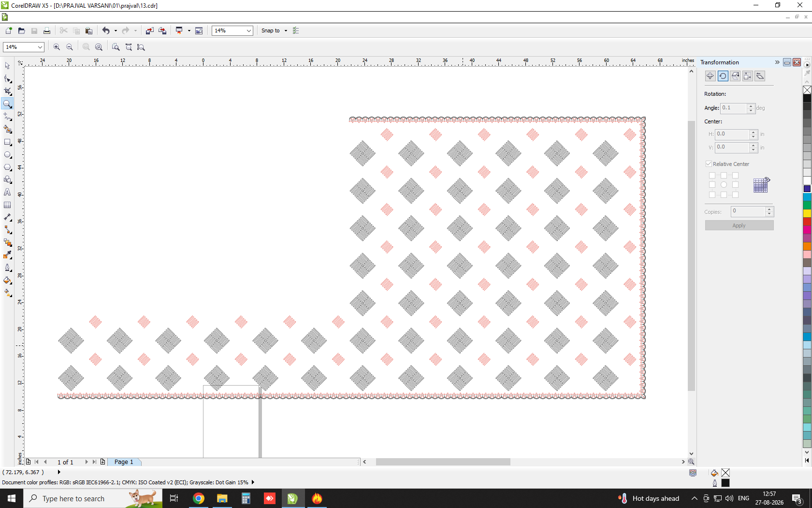Viewport: 812px width, 508px height.
Task: Open the Page 1 tab
Action: [x=124, y=462]
